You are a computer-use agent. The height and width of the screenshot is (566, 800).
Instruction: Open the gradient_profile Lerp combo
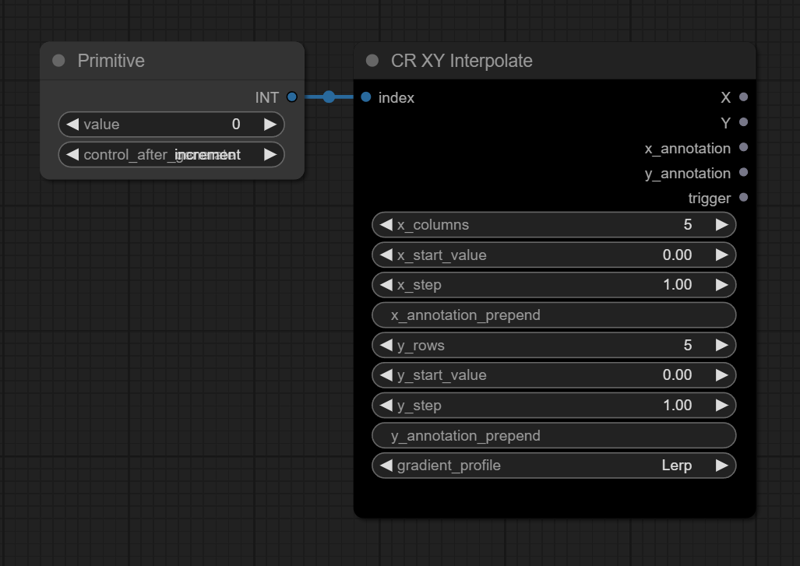tap(554, 465)
